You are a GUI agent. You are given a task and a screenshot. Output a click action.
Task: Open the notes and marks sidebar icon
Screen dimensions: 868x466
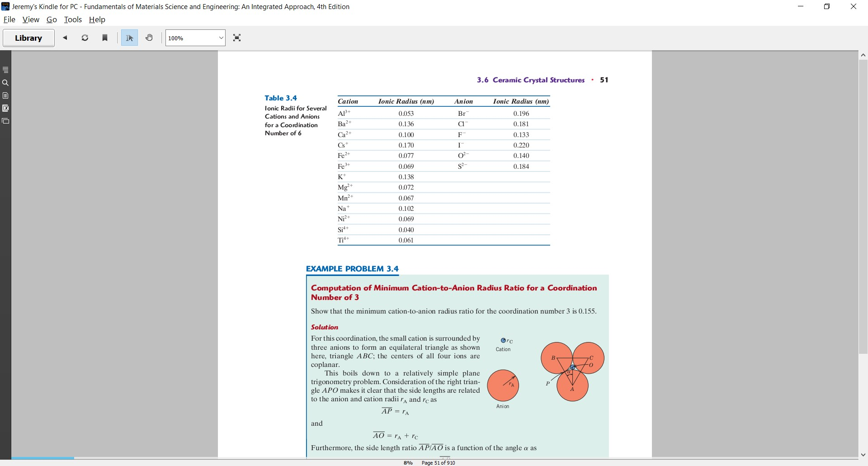coord(5,95)
